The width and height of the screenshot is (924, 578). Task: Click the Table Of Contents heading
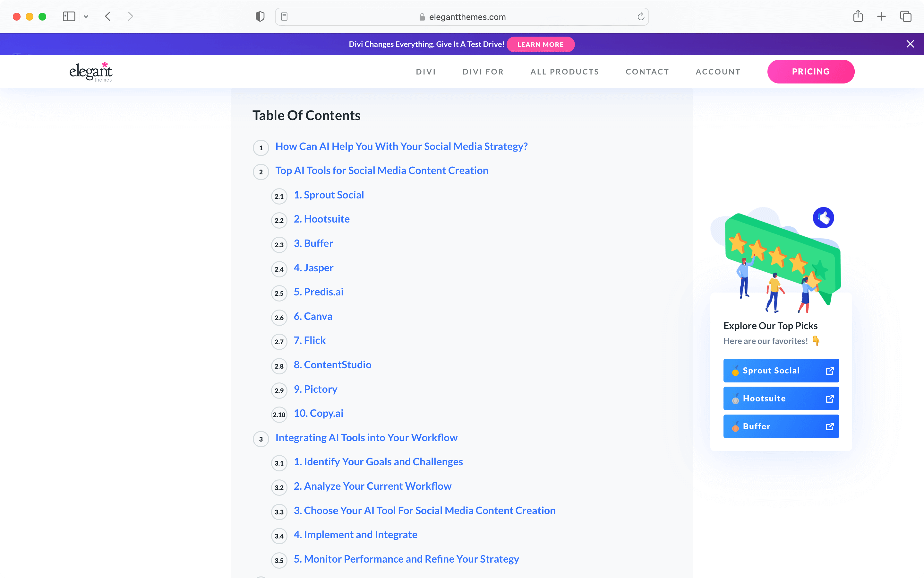pyautogui.click(x=306, y=116)
